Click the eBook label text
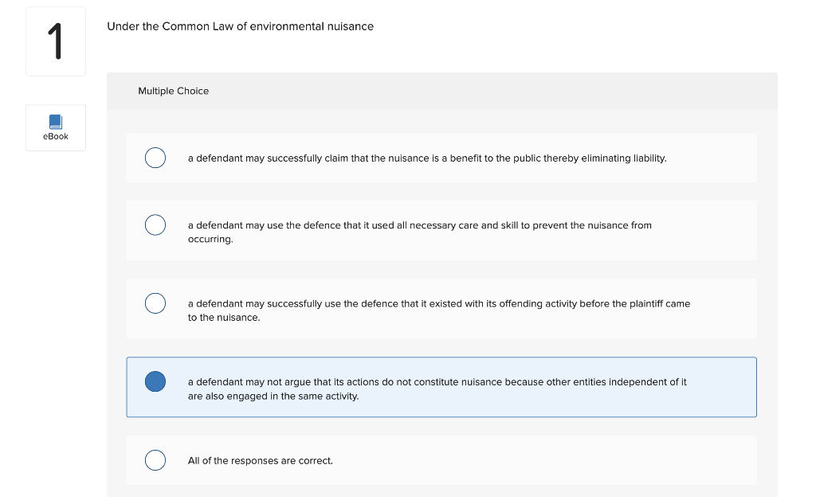The image size is (816, 504). [55, 136]
